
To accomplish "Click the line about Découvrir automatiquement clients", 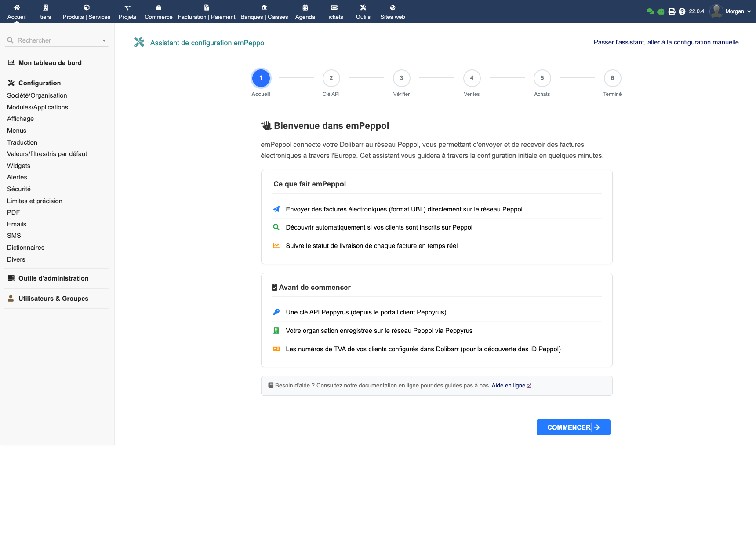I will (x=379, y=227).
